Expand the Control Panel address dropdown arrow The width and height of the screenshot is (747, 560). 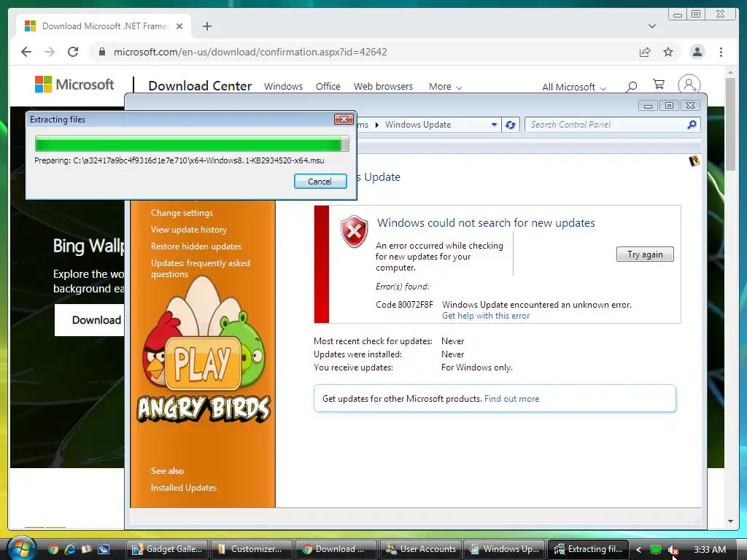(494, 125)
